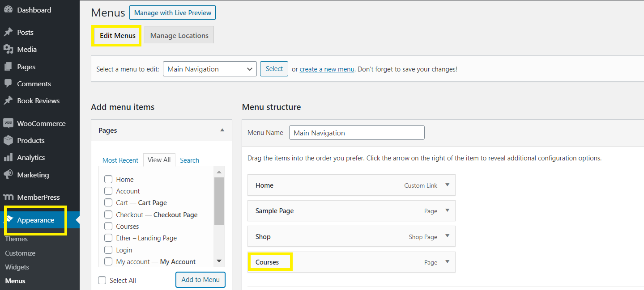The image size is (644, 290).
Task: Click pages list scrollbar up arrow
Action: pyautogui.click(x=219, y=172)
